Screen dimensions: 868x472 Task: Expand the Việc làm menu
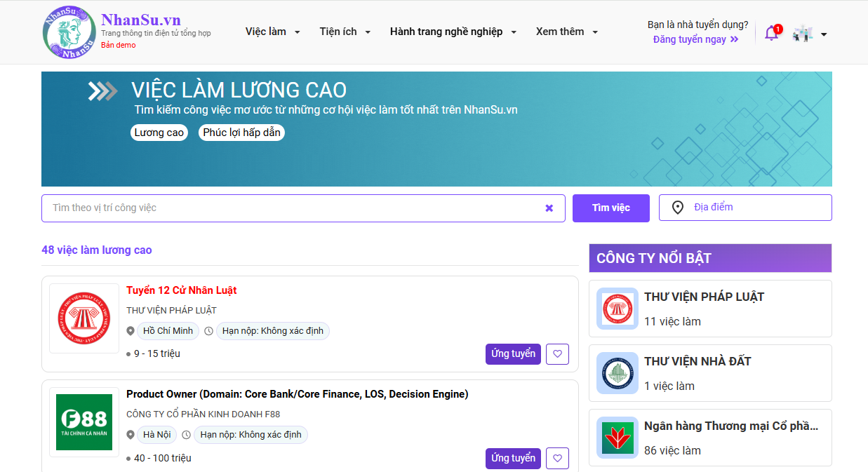click(x=273, y=32)
